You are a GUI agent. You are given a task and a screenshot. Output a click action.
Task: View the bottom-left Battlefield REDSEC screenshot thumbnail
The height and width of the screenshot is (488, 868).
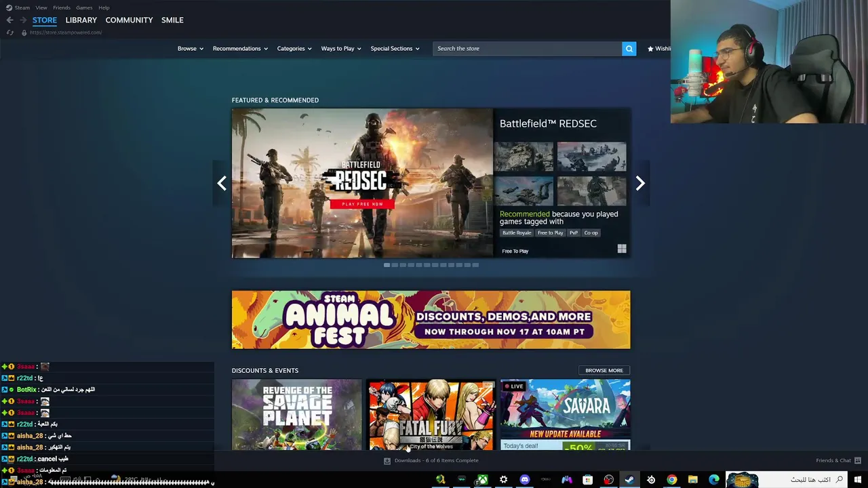point(524,191)
